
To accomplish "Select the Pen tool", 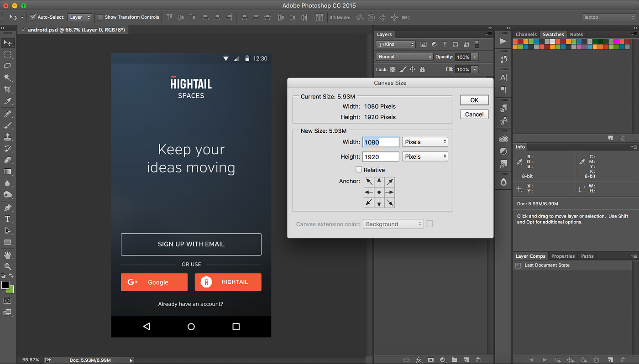I will (x=8, y=208).
